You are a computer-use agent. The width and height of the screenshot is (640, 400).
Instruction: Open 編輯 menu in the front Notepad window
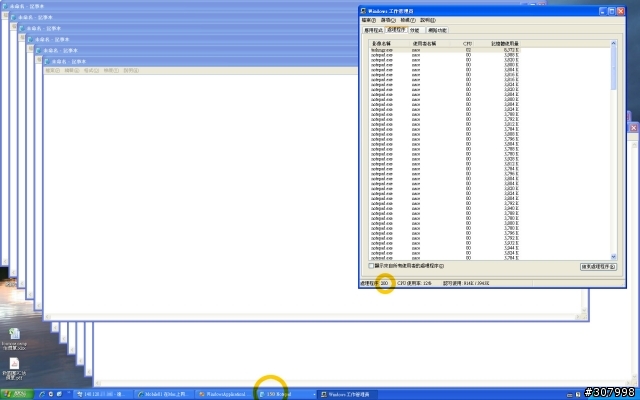point(72,71)
